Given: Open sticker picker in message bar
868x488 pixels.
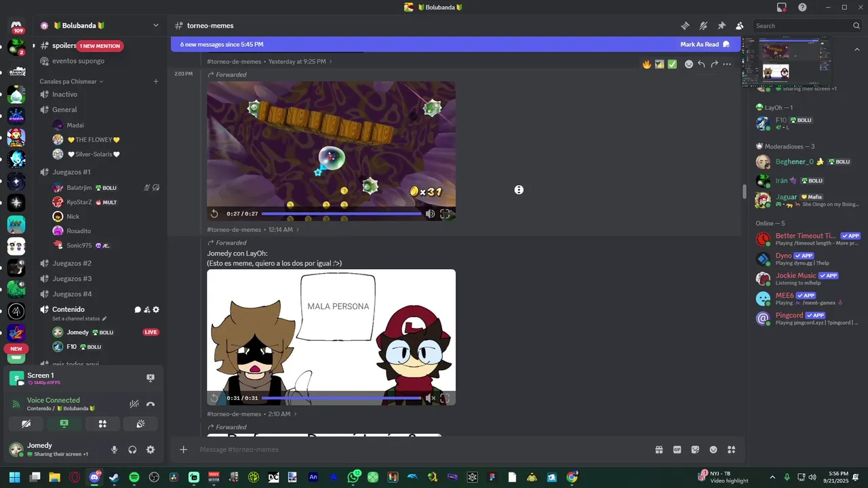Looking at the screenshot, I should [x=695, y=449].
